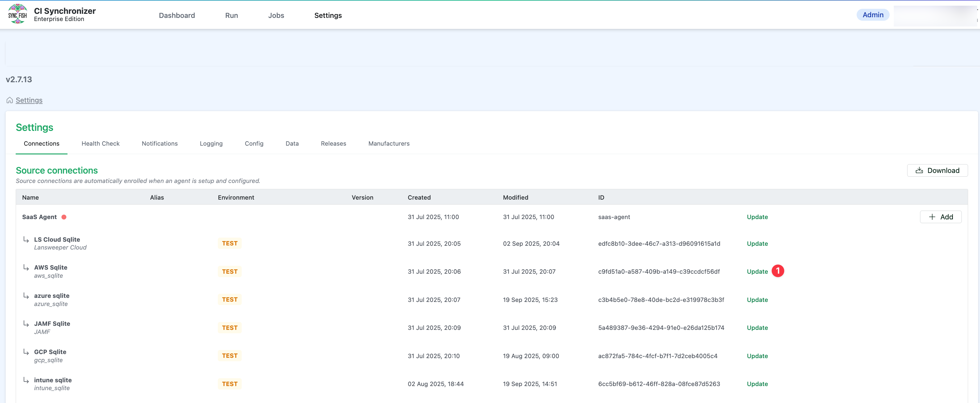Click the intune sqlite connection name
This screenshot has width=980, height=403.
53,380
